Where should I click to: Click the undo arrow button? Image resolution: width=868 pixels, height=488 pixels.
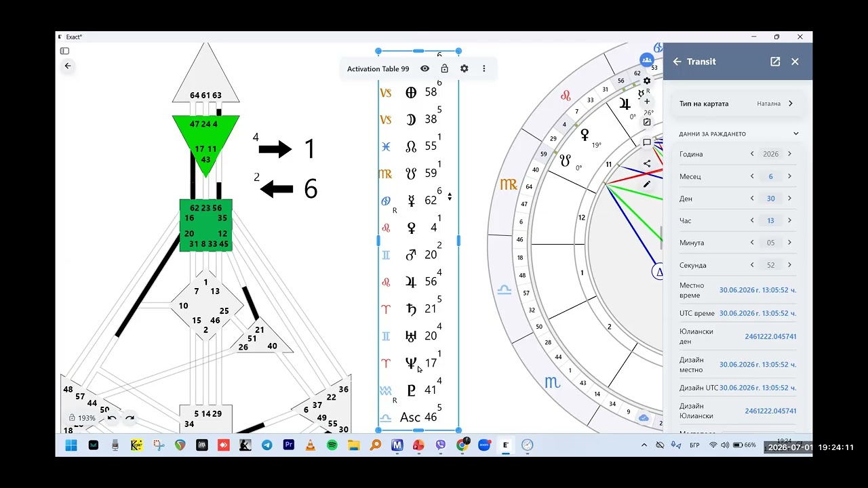click(x=112, y=418)
